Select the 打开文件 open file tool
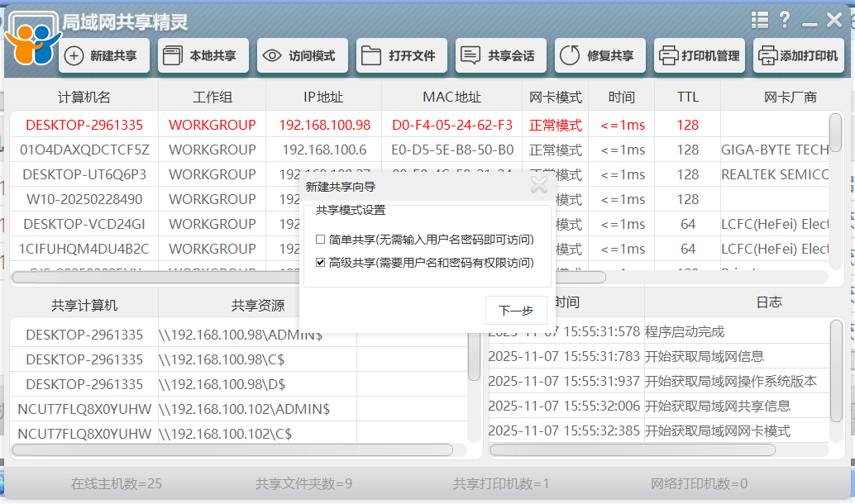This screenshot has height=504, width=855. point(401,55)
